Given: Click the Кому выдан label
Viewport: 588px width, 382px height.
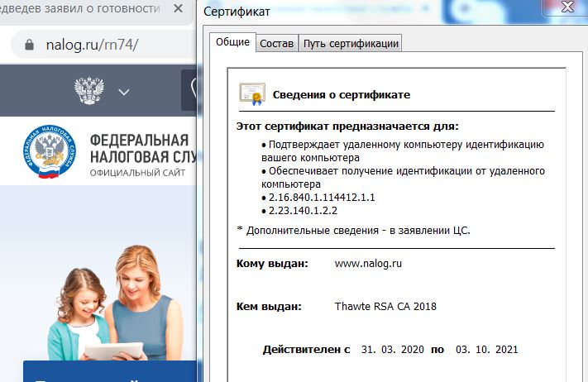Looking at the screenshot, I should coord(272,264).
